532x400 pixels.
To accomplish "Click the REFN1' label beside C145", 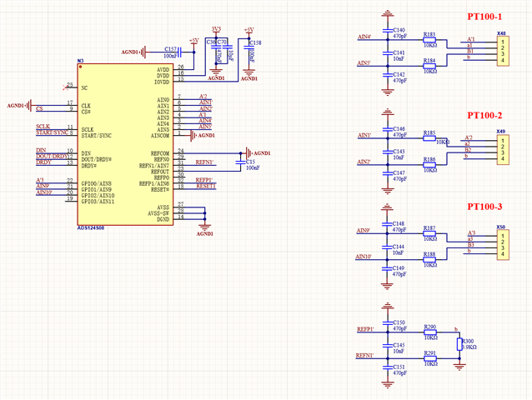I will [364, 356].
